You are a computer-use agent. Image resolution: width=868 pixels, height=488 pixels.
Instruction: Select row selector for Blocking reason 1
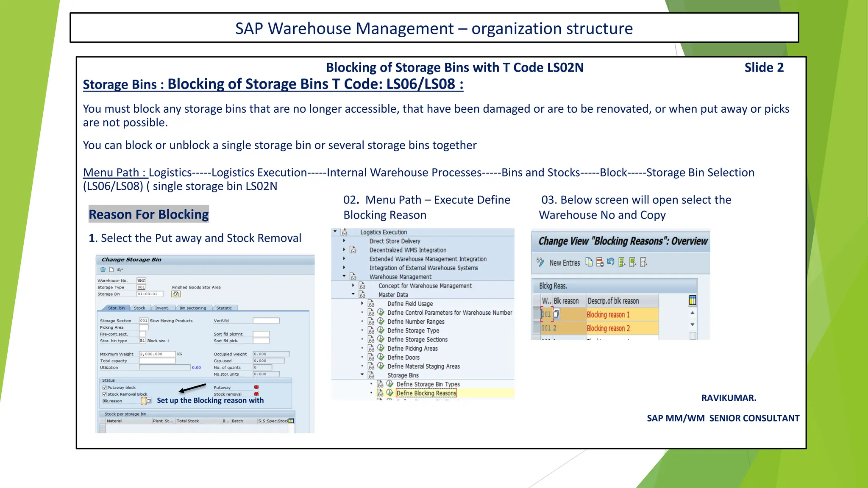click(x=536, y=314)
